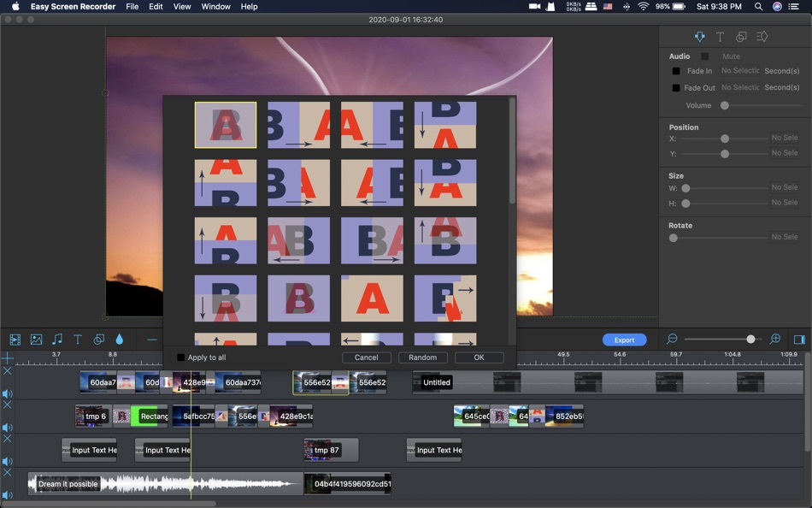The height and width of the screenshot is (508, 812).
Task: Open the music library icon
Action: click(56, 340)
